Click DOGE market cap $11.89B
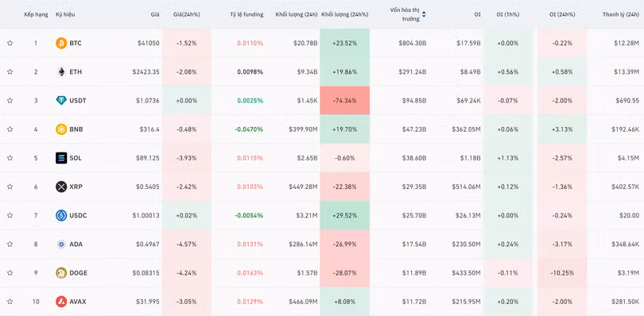This screenshot has width=644, height=316. click(414, 273)
